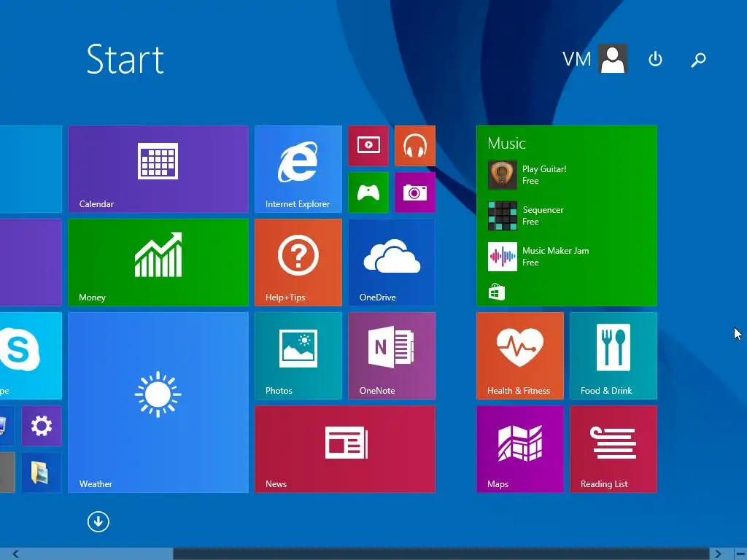Image resolution: width=747 pixels, height=560 pixels.
Task: Open PC Settings gear tile
Action: pyautogui.click(x=42, y=426)
